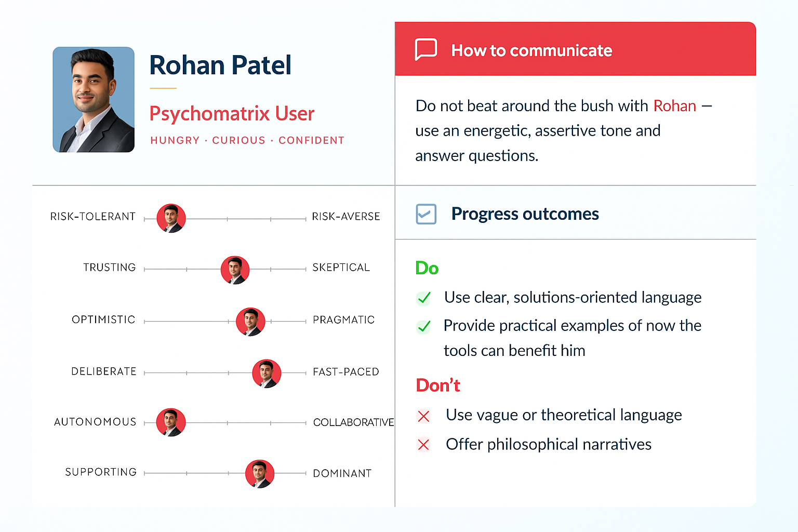Click red X beside vague language
The height and width of the screenshot is (532, 798).
424,416
